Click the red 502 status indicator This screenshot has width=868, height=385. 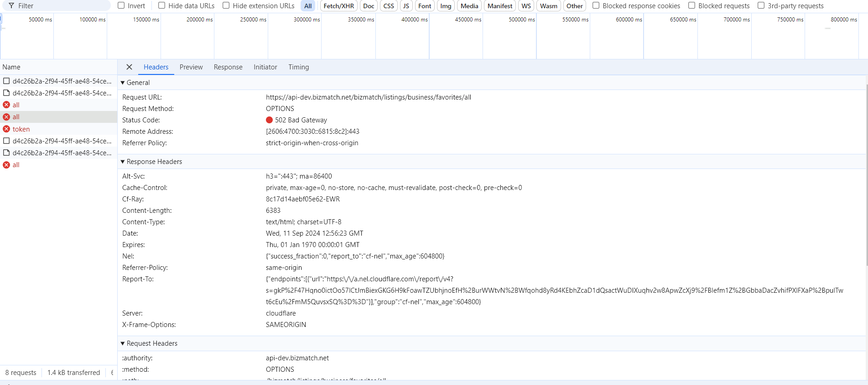click(x=269, y=120)
